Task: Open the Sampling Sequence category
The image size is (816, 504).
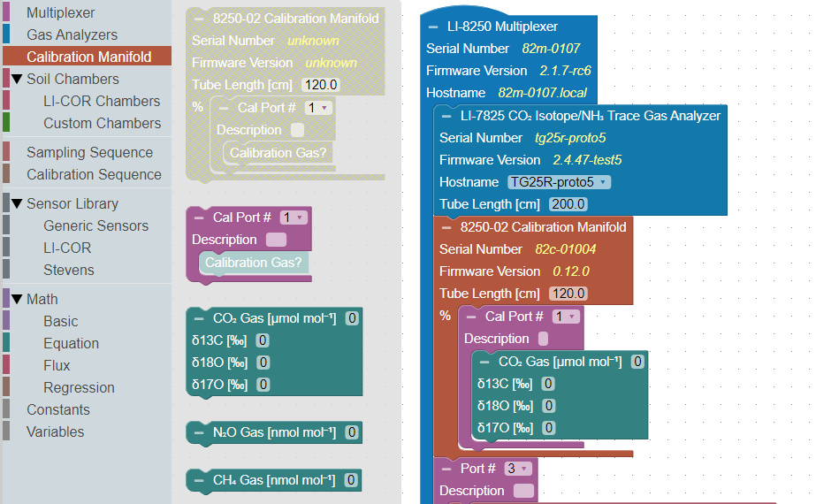Action: point(89,152)
